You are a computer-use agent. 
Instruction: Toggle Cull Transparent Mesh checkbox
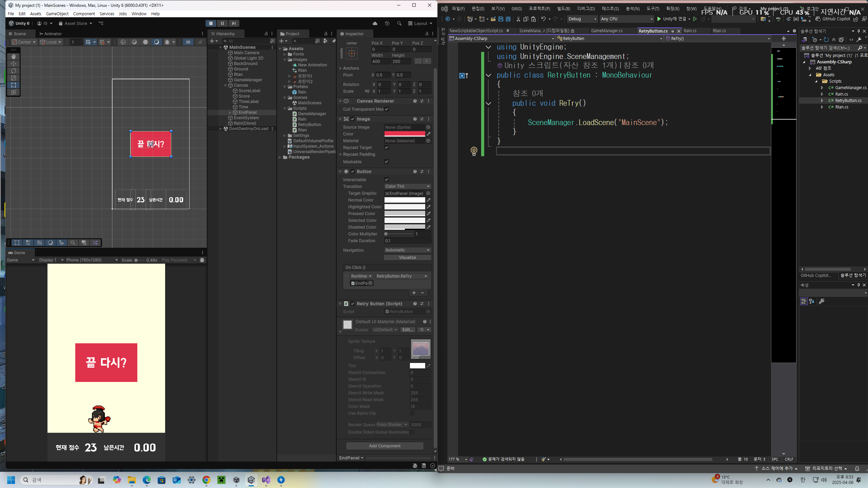coord(387,109)
